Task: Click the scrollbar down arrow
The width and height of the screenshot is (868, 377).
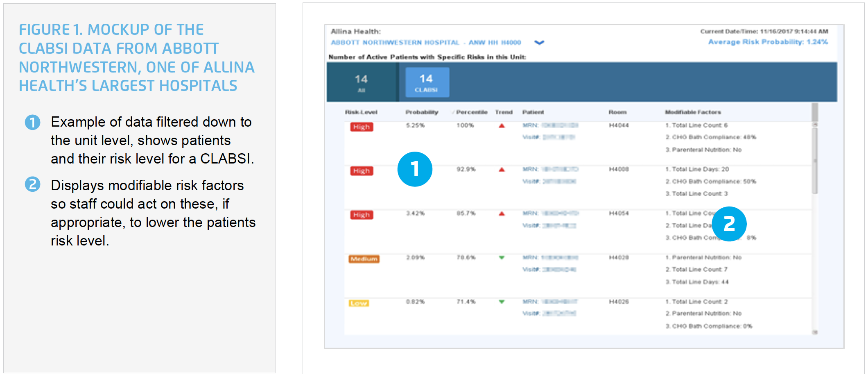Action: coord(815,332)
